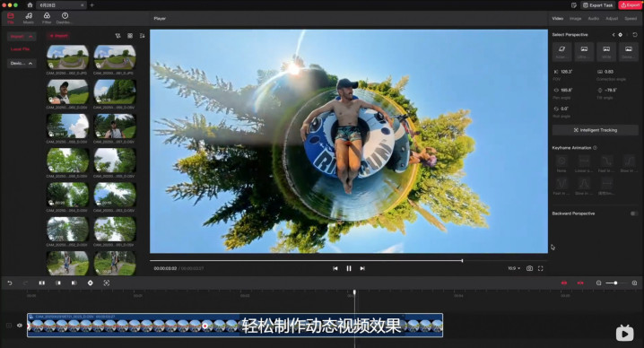Screen dimensions: 644x348
Task: Edit the FOV value 126.3°
Action: [x=567, y=72]
